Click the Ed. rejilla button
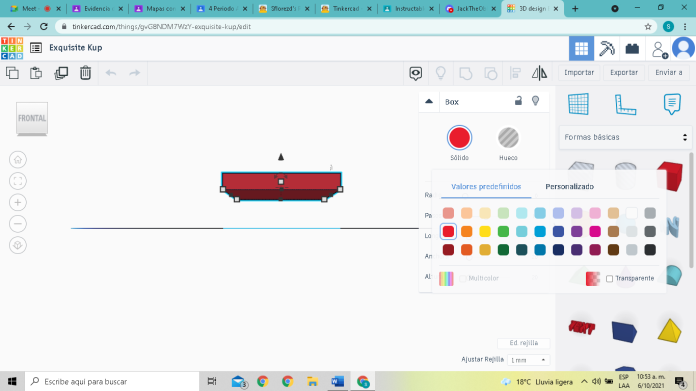Image resolution: width=696 pixels, height=391 pixels. coord(524,343)
